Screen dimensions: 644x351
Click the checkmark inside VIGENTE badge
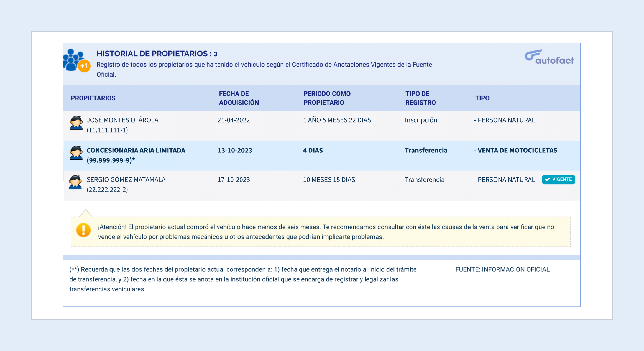pyautogui.click(x=547, y=179)
